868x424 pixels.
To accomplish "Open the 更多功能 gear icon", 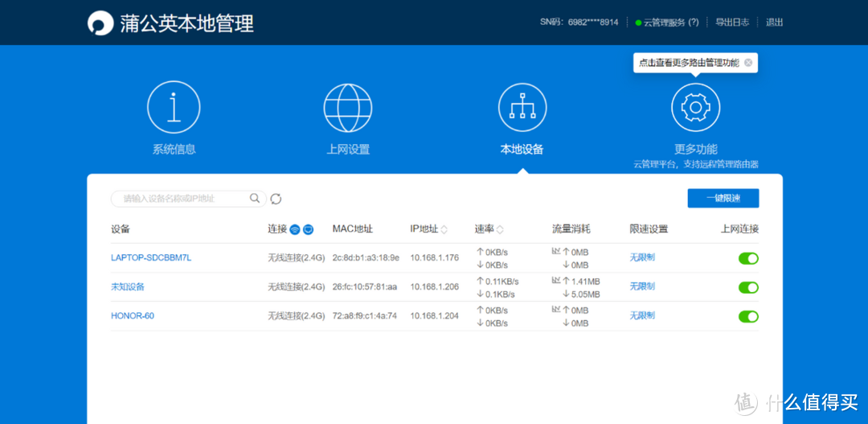I will pyautogui.click(x=696, y=108).
